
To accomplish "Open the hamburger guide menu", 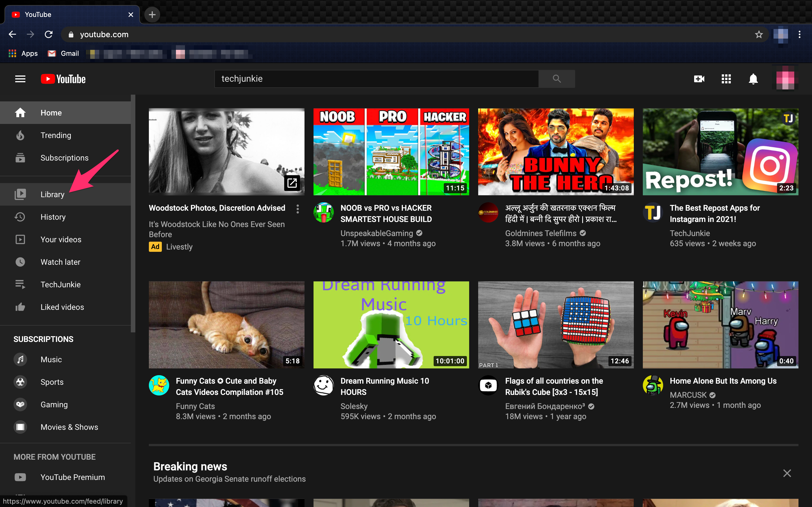I will (x=20, y=79).
